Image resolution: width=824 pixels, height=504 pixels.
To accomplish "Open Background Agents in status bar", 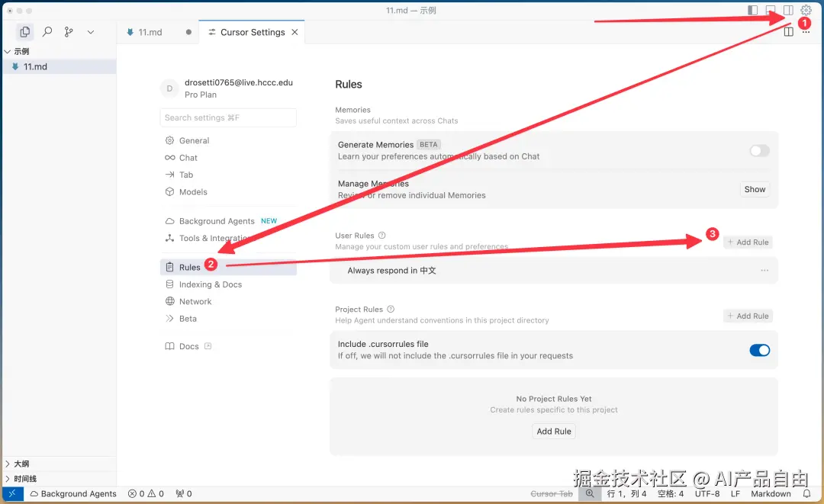I will click(73, 494).
